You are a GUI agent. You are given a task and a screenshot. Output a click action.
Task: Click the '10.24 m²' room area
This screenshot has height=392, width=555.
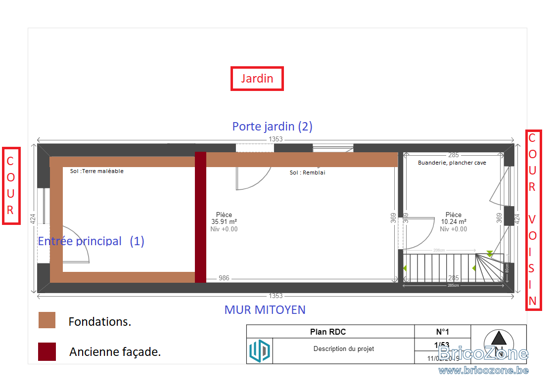pos(454,222)
